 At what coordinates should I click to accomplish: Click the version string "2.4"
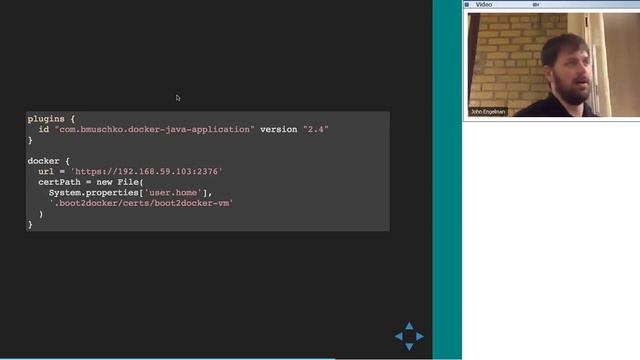click(316, 129)
